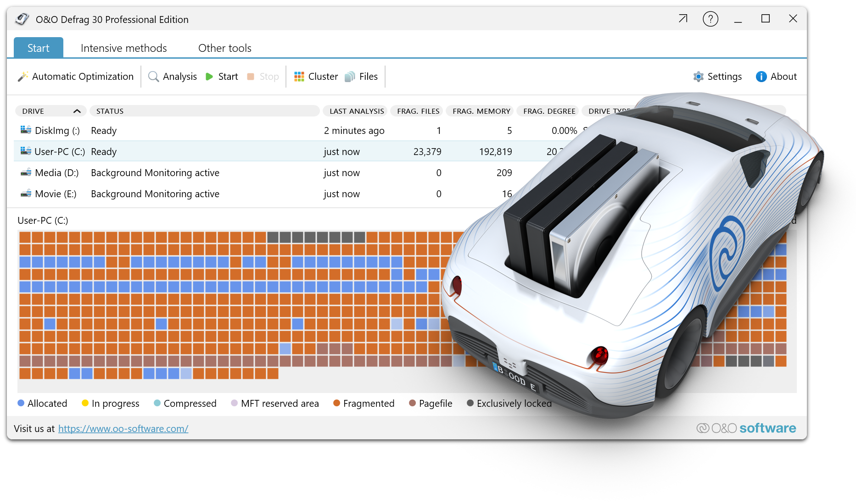The height and width of the screenshot is (504, 856).
Task: Sort by the FRAG. FILES column header
Action: 418,111
